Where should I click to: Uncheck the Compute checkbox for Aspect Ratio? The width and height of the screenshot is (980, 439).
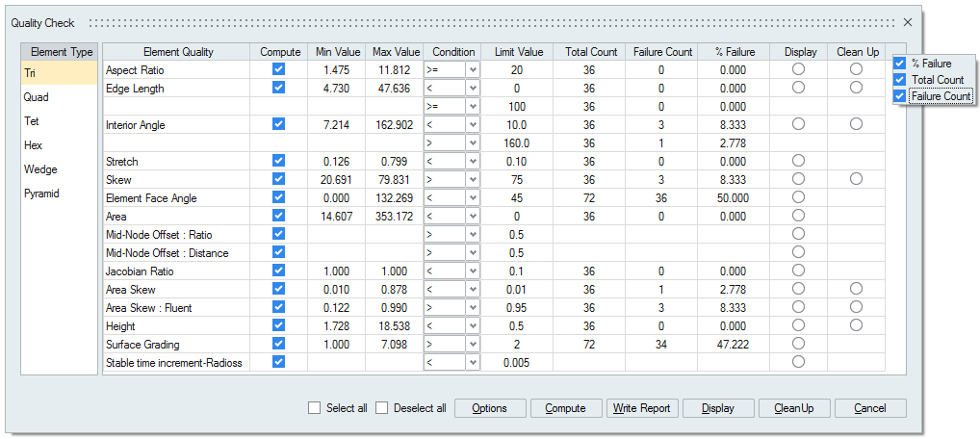278,69
